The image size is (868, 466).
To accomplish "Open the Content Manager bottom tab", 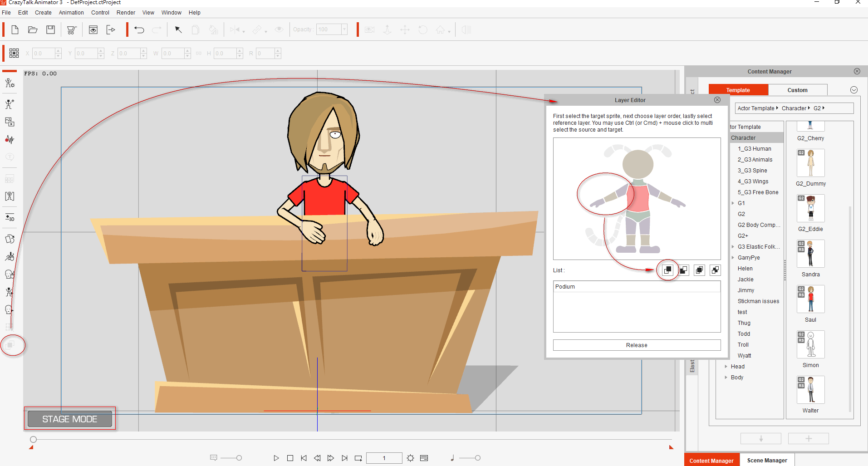I will click(711, 460).
